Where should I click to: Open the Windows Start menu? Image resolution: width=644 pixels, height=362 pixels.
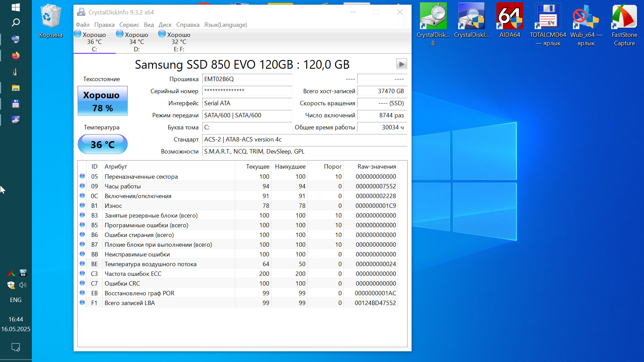click(15, 7)
